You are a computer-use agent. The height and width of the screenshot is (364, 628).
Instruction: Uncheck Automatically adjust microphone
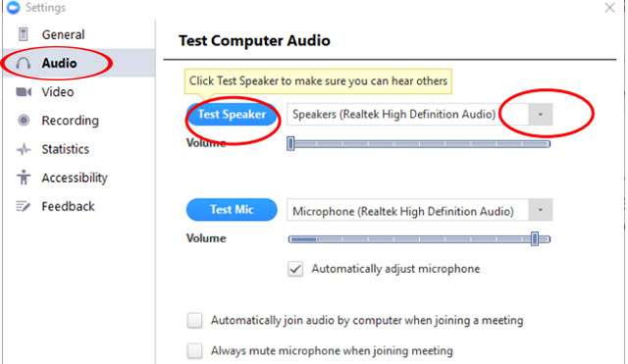coord(295,269)
